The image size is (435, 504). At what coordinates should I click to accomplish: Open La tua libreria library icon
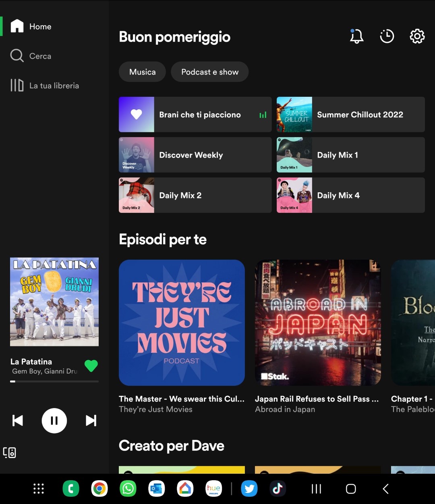tap(17, 85)
